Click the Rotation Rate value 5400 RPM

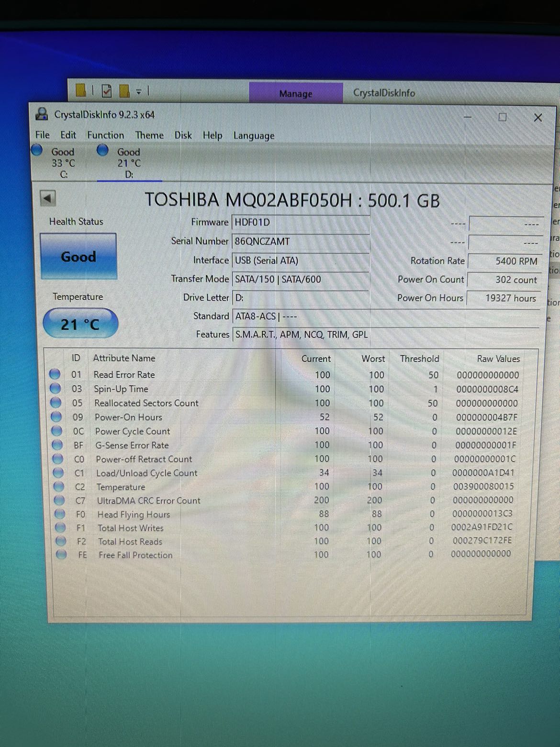click(504, 261)
